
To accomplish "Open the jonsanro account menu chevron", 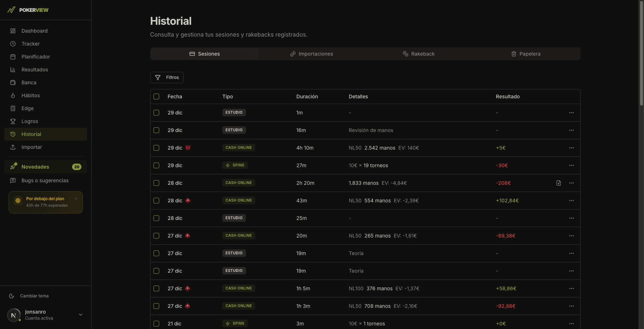I will click(80, 314).
